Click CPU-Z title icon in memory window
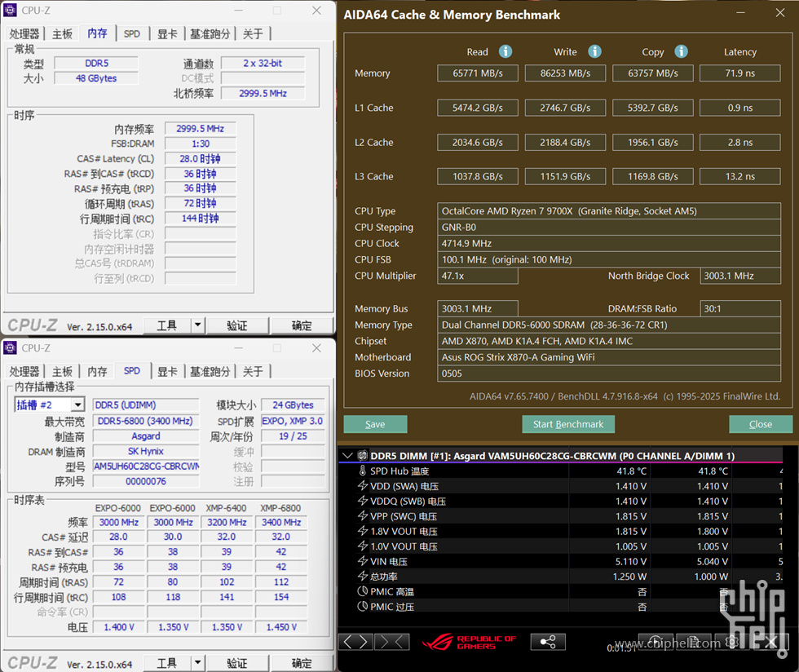 click(x=10, y=11)
